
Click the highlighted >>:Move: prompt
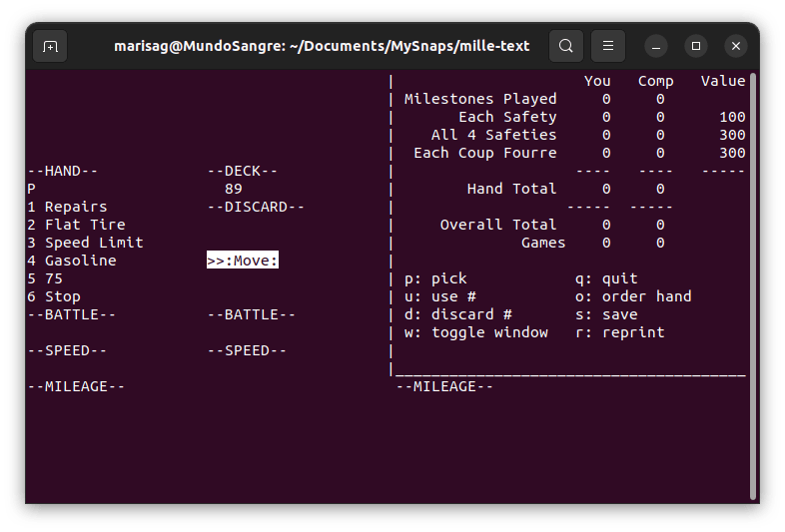click(243, 261)
